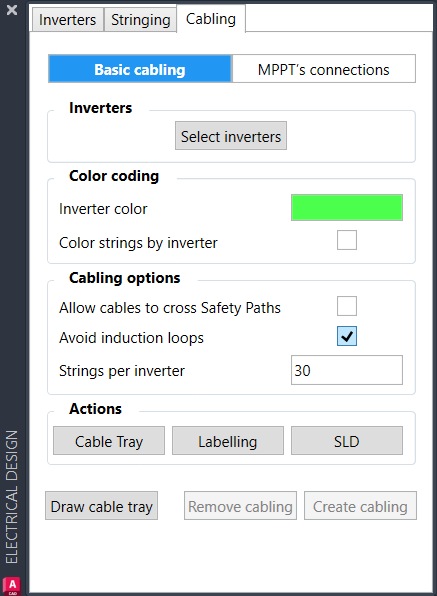Click the Remove cabling button
437x596 pixels.
click(241, 506)
